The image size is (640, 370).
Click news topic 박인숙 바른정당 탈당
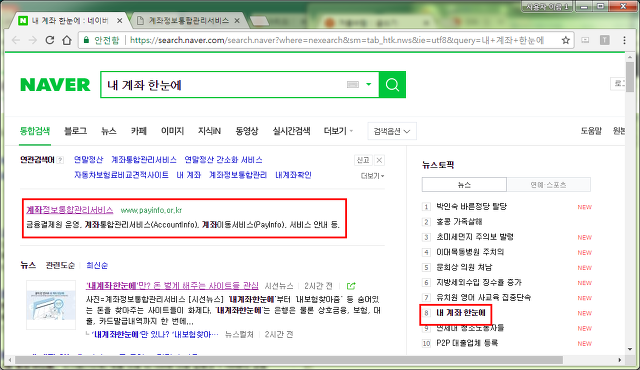(471, 206)
